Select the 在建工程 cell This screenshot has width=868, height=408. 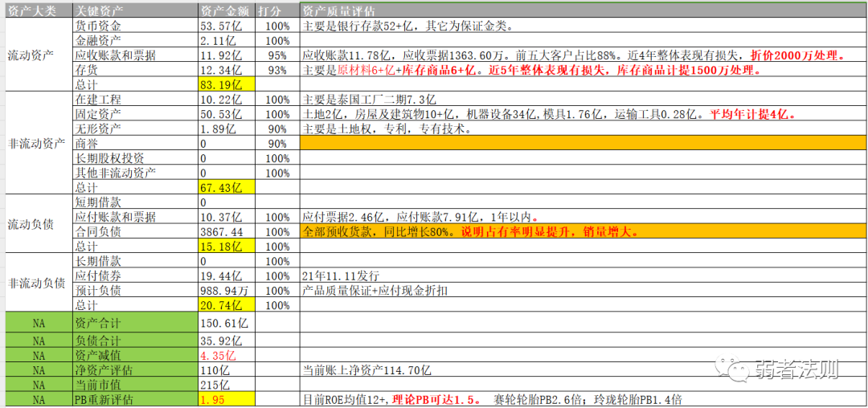click(x=136, y=100)
